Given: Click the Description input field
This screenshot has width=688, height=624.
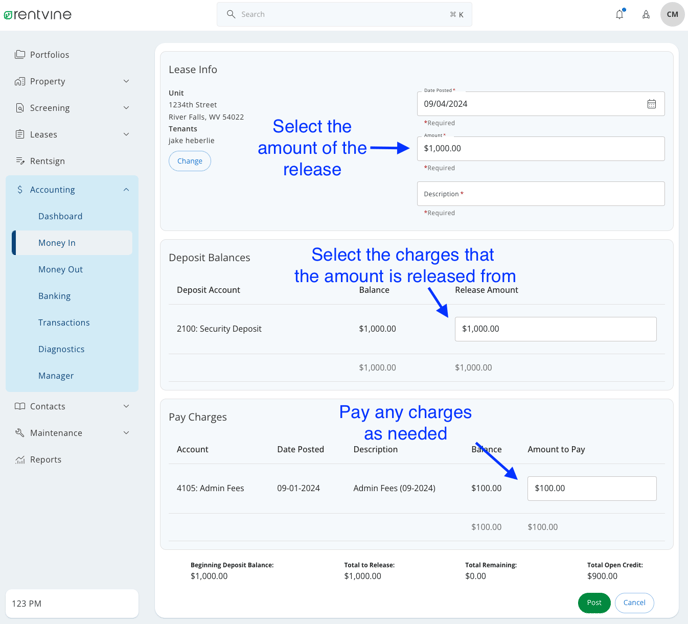Looking at the screenshot, I should pyautogui.click(x=540, y=194).
